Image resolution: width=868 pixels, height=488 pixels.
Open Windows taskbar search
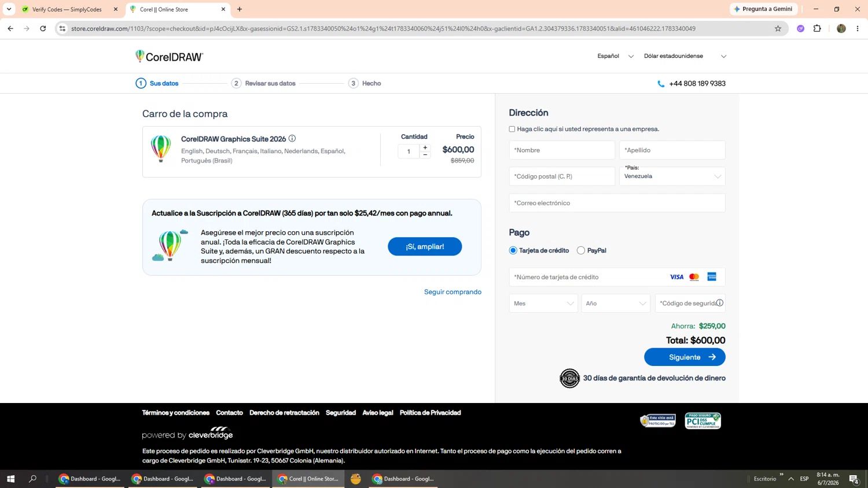[x=32, y=479]
